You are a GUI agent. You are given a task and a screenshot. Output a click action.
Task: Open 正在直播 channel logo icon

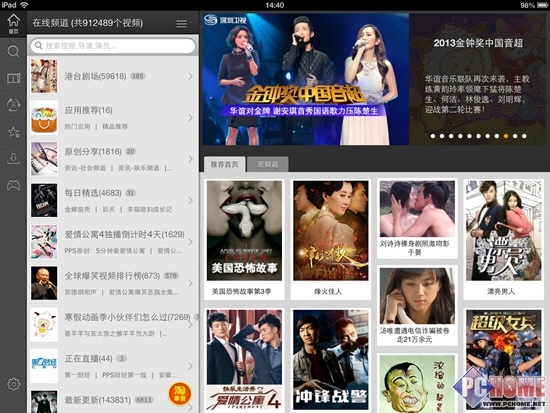coord(44,366)
